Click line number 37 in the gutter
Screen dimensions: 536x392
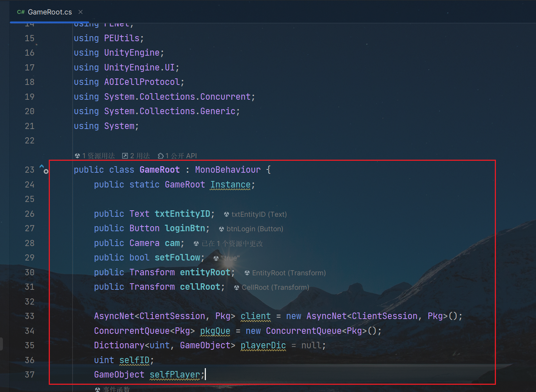[x=30, y=375]
